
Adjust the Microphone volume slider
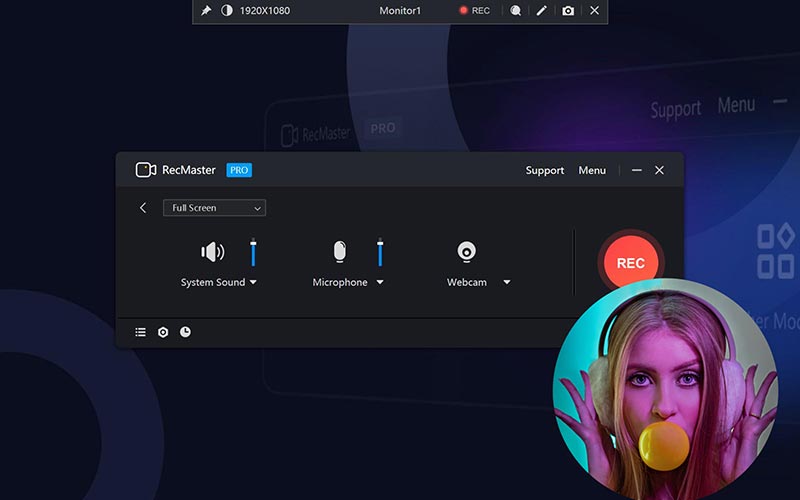(380, 252)
